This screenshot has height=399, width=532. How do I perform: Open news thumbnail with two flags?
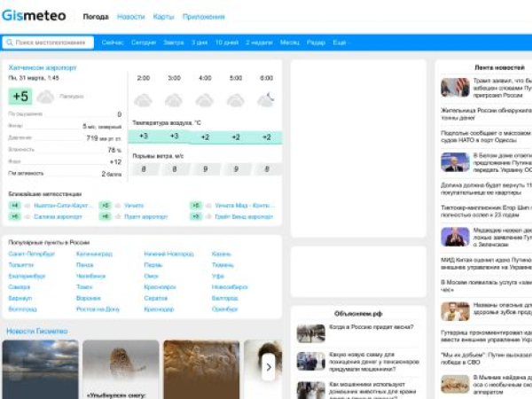coord(455,88)
